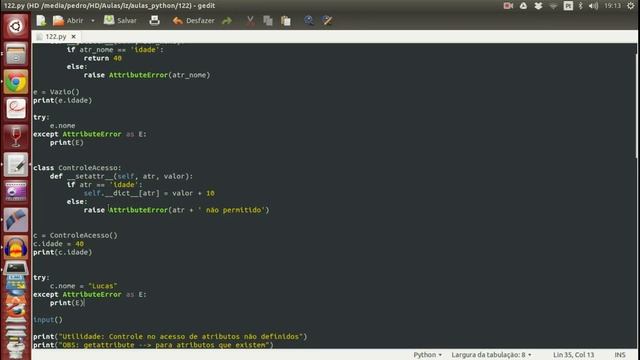Open the Largura da tabulação dropdown
The image size is (640, 360).
click(x=491, y=355)
